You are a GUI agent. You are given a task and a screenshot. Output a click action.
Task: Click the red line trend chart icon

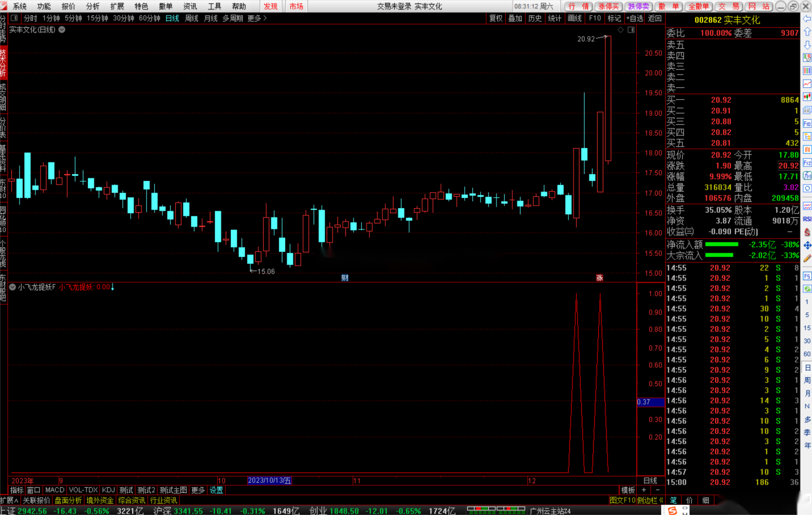[807, 84]
